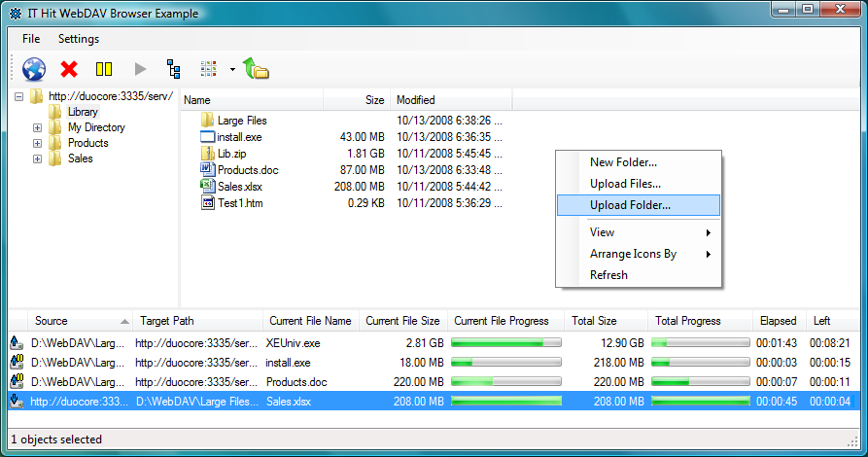Click the application icon in title bar

coord(16,14)
